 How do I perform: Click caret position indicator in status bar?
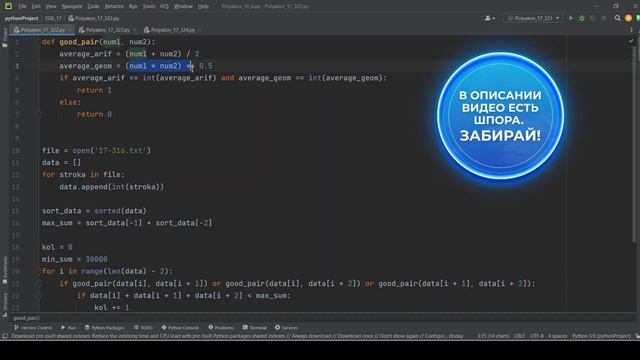tap(493, 336)
